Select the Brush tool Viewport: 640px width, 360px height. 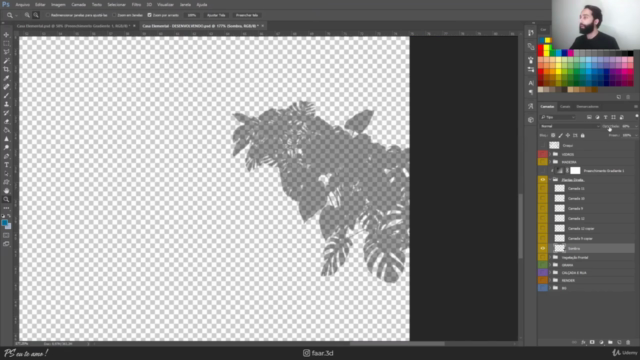point(7,95)
